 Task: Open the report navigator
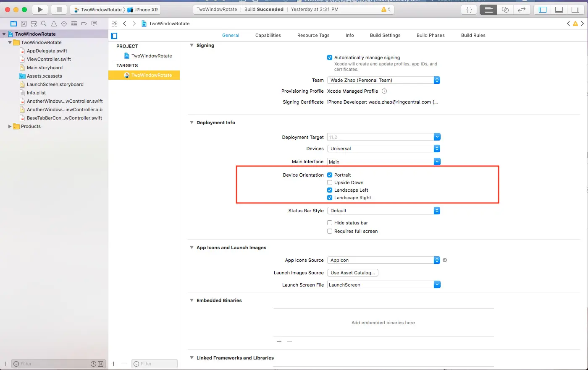pos(94,23)
